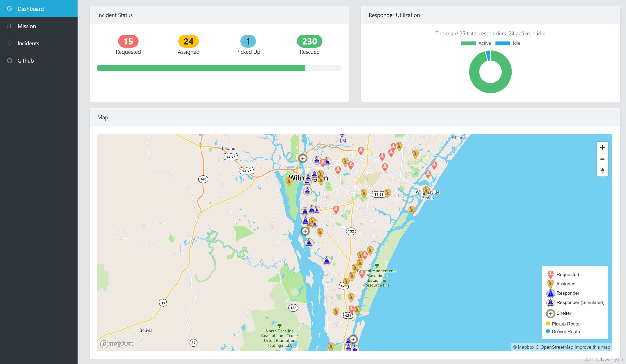Open the © Mapbox attribution link
The width and height of the screenshot is (626, 364).
point(523,347)
